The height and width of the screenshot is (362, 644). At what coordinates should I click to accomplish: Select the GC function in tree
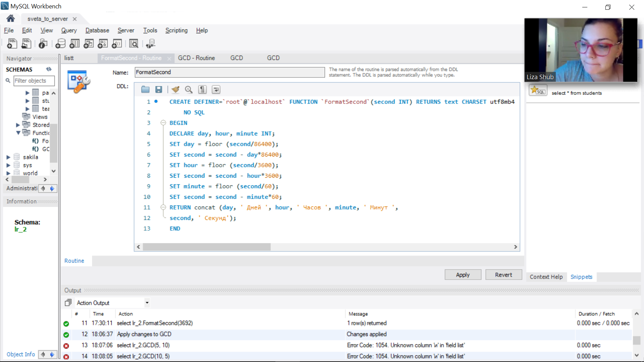tap(41, 149)
